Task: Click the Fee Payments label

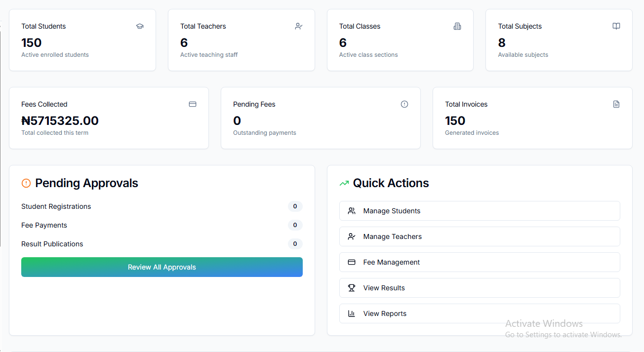Action: coord(44,225)
